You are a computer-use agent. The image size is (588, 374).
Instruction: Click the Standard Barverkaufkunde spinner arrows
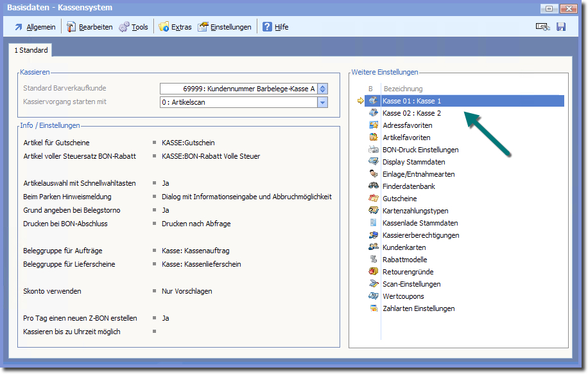coord(322,89)
